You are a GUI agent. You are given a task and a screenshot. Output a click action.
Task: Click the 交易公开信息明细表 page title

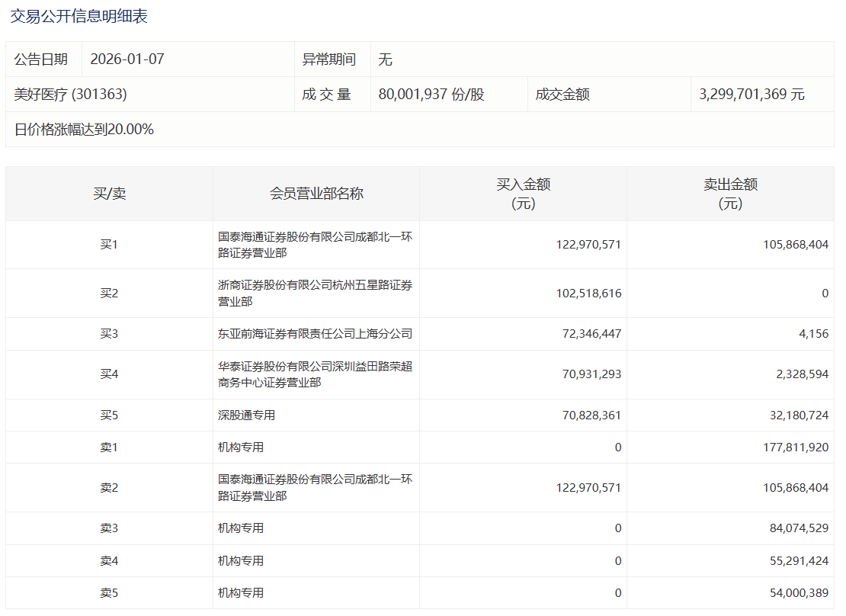(79, 16)
